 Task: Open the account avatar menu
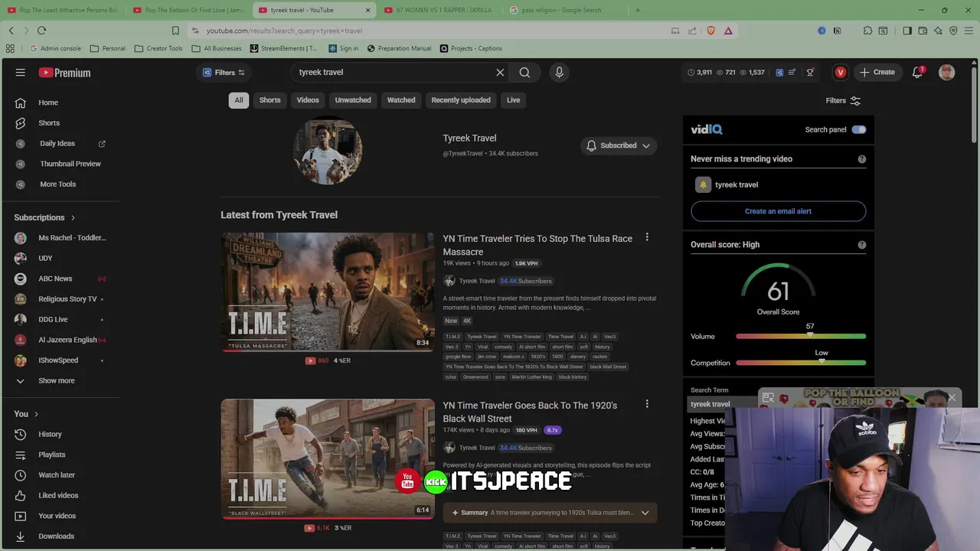point(947,72)
